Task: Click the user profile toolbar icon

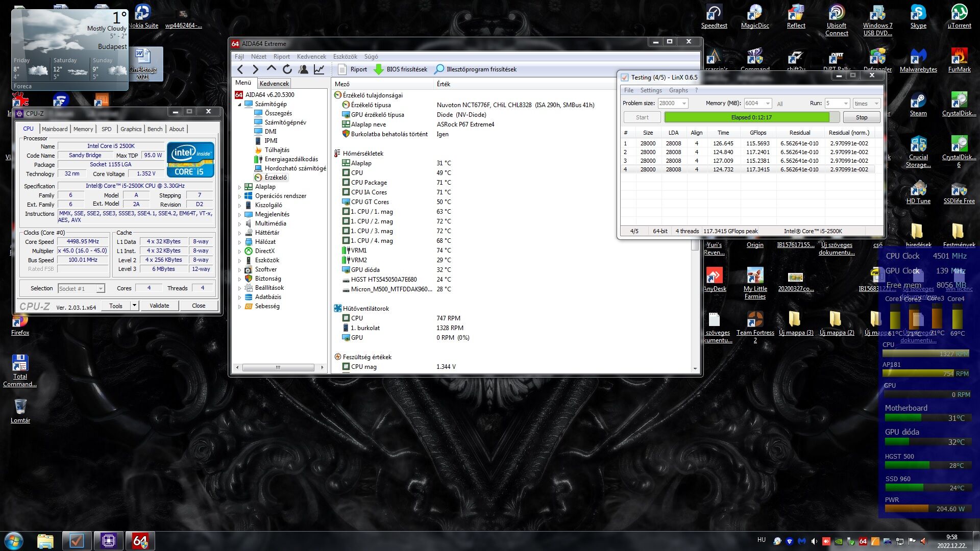Action: (x=303, y=69)
